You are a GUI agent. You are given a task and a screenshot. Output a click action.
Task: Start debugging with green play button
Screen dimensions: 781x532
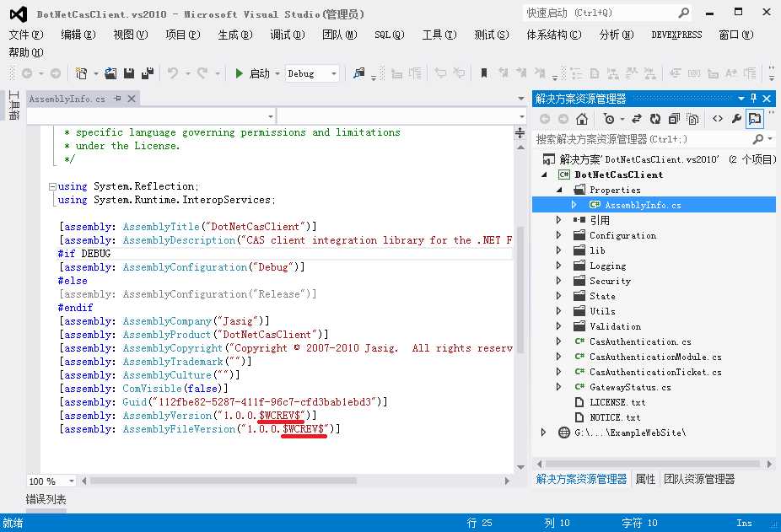(239, 73)
